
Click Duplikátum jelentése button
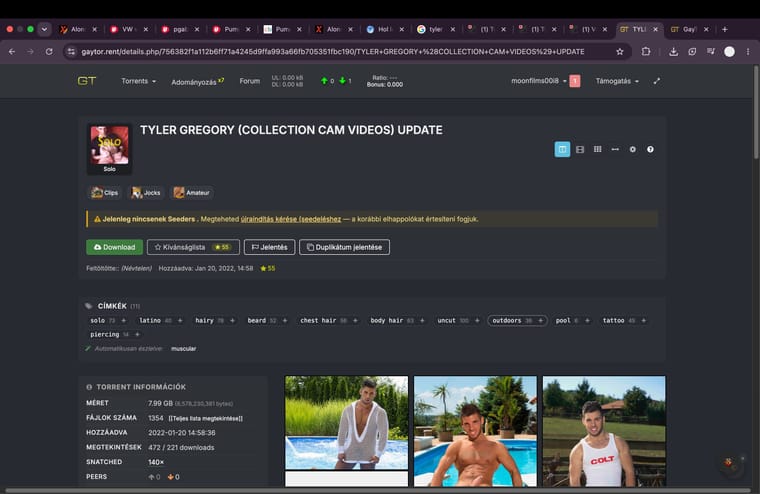(344, 247)
